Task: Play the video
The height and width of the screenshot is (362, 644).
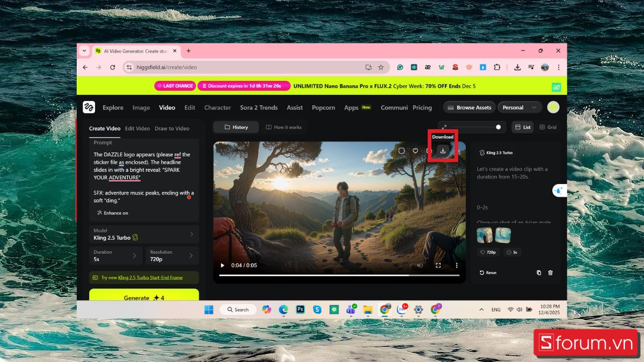Action: 223,265
